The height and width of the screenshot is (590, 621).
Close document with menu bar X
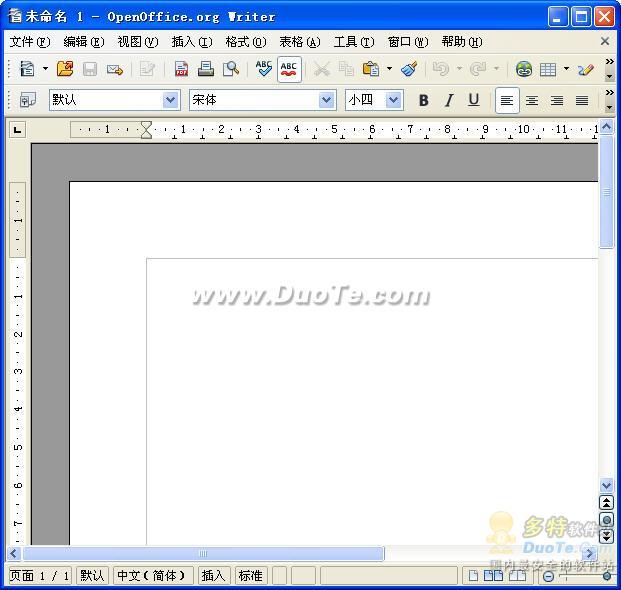coord(605,41)
